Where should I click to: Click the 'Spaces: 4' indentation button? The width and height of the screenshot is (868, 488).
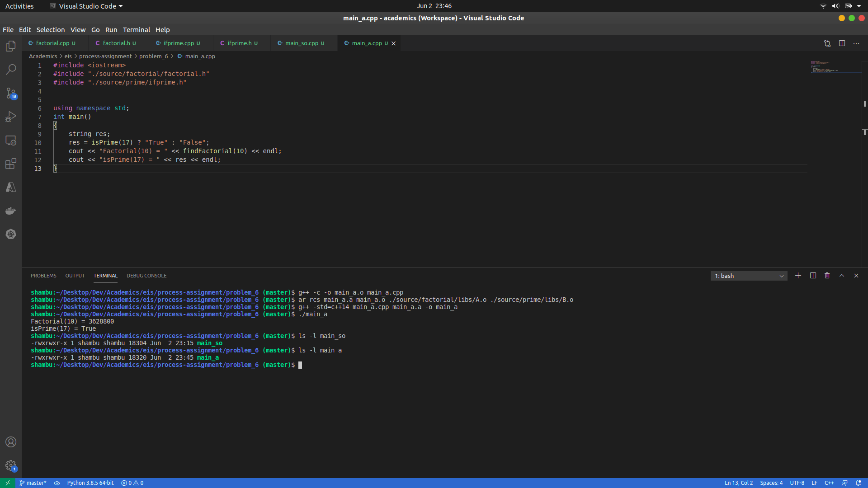click(x=771, y=483)
